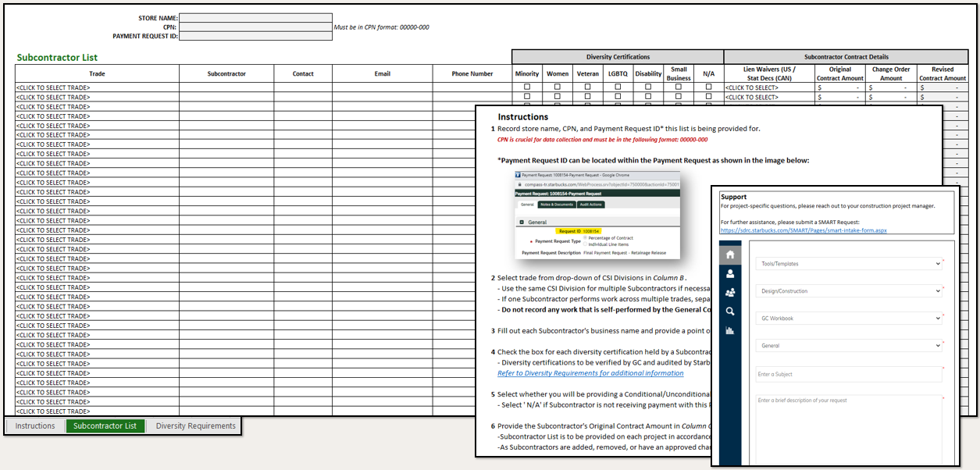Follow the Refer to Diversity Requirements link

(x=590, y=373)
